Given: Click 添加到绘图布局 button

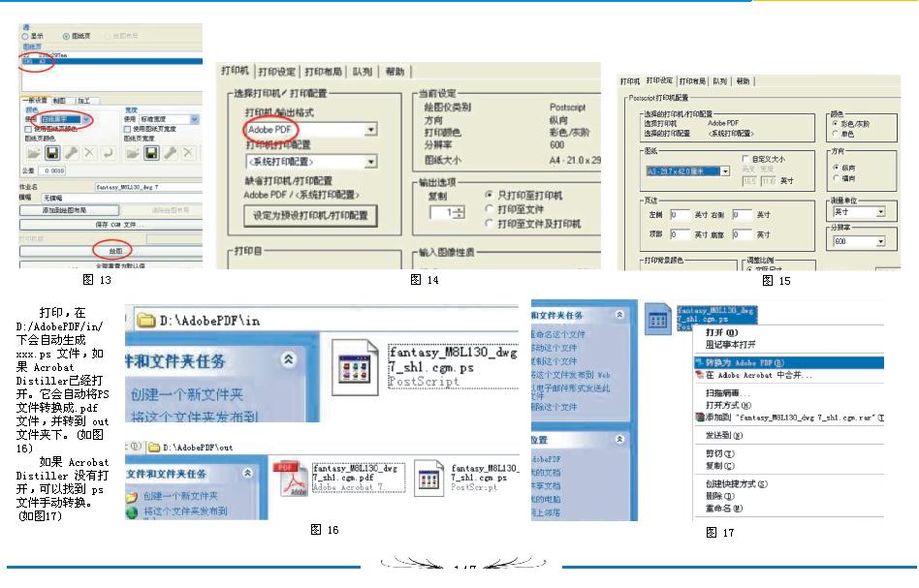Looking at the screenshot, I should click(x=69, y=209).
